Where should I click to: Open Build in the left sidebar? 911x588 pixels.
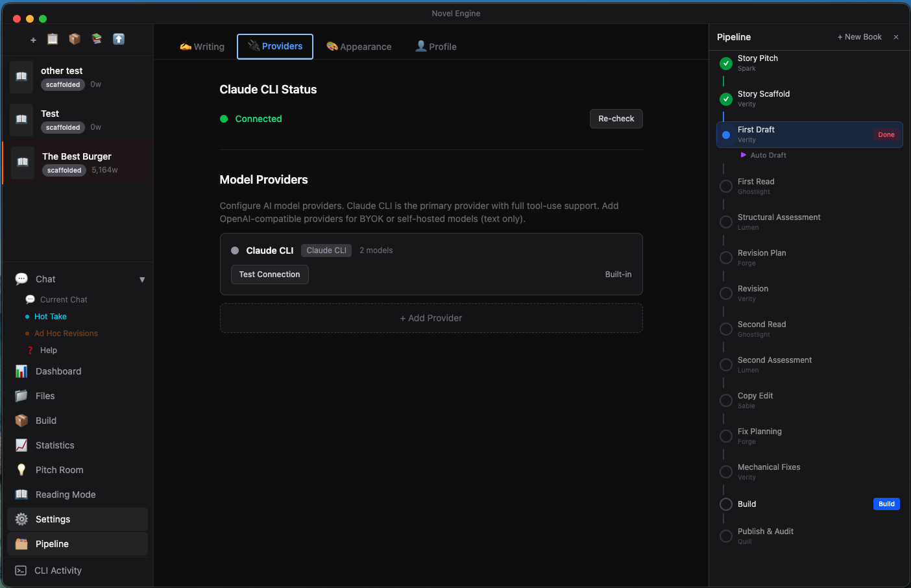pos(78,421)
